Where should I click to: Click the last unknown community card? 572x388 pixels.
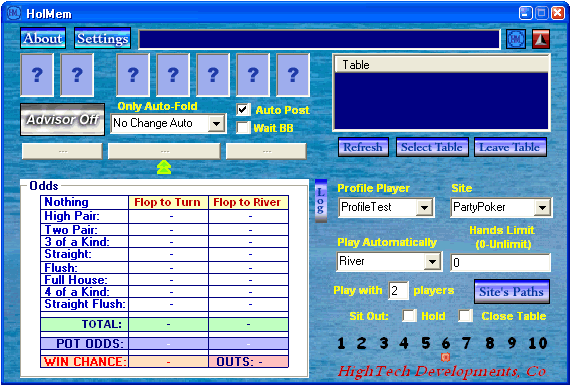coord(293,75)
